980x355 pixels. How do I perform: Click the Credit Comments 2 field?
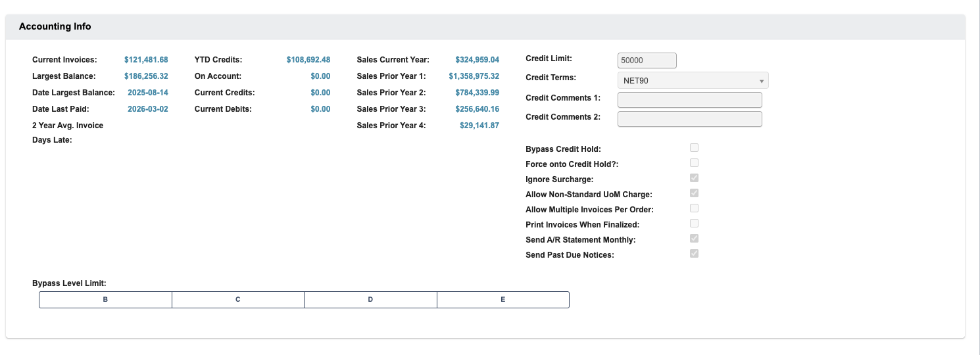pos(690,119)
